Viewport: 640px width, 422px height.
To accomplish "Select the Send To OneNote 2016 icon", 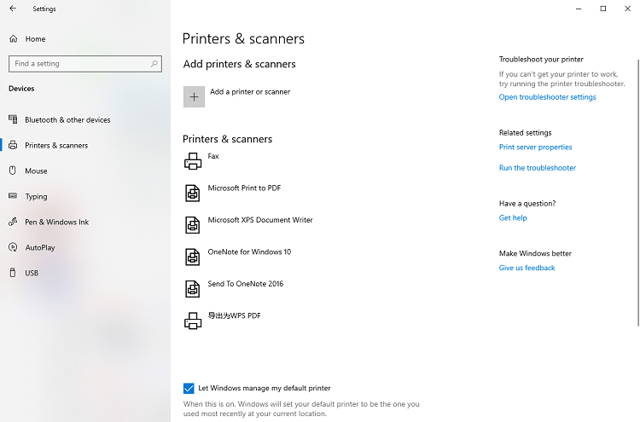I will [x=193, y=289].
